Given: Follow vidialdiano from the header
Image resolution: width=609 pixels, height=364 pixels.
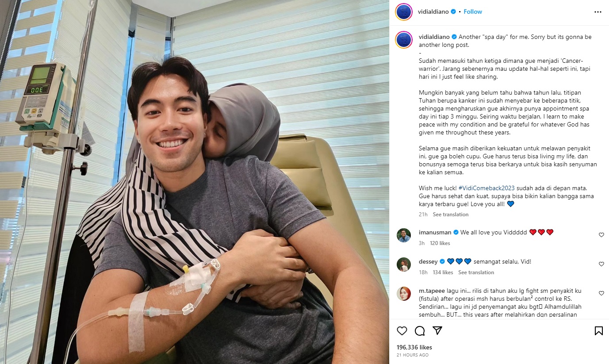Looking at the screenshot, I should [x=473, y=11].
